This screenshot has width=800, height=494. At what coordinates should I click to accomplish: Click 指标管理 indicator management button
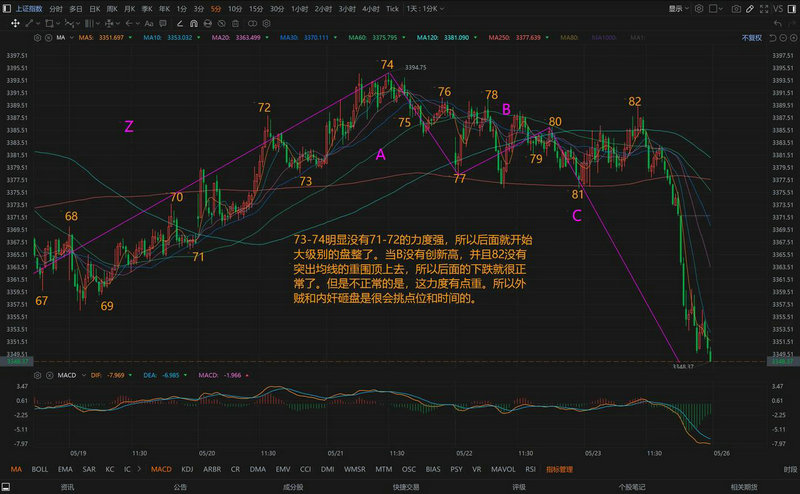pyautogui.click(x=559, y=468)
